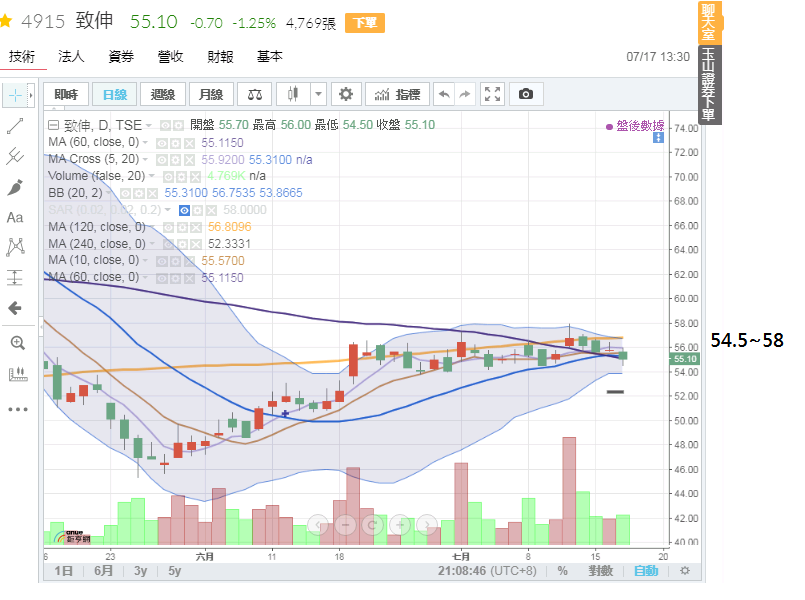Click the ruler measure tool in sidebar
This screenshot has height=600, width=805.
tap(18, 374)
